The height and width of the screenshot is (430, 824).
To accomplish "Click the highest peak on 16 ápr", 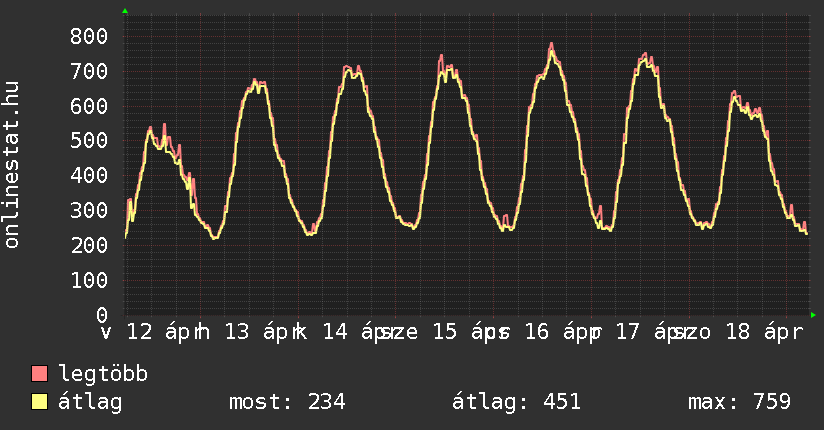I will (551, 45).
